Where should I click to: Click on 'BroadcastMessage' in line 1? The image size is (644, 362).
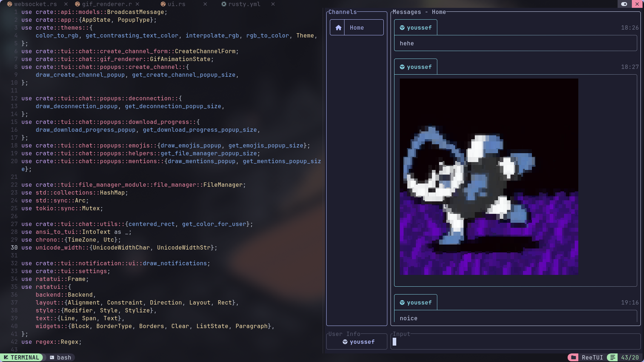pyautogui.click(x=135, y=12)
